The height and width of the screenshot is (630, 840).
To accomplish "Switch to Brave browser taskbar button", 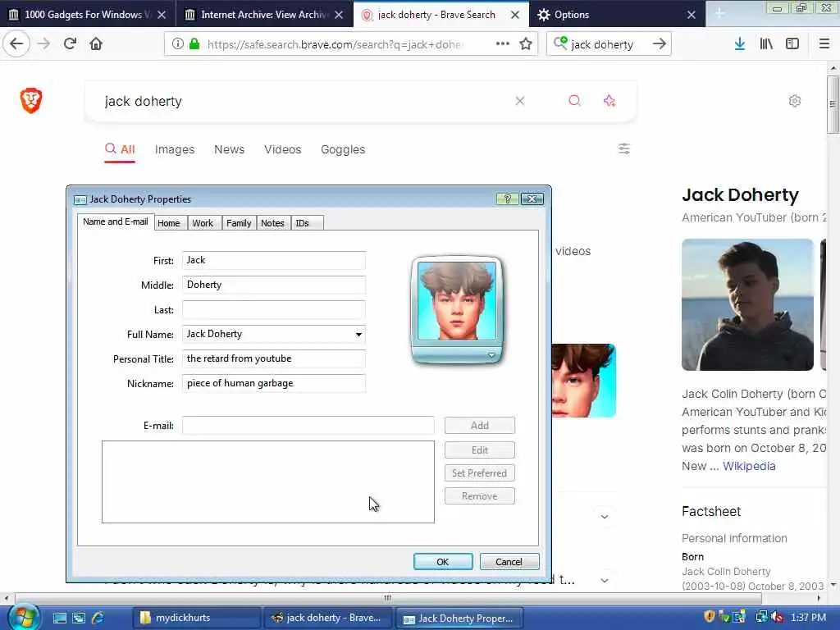I will [328, 618].
